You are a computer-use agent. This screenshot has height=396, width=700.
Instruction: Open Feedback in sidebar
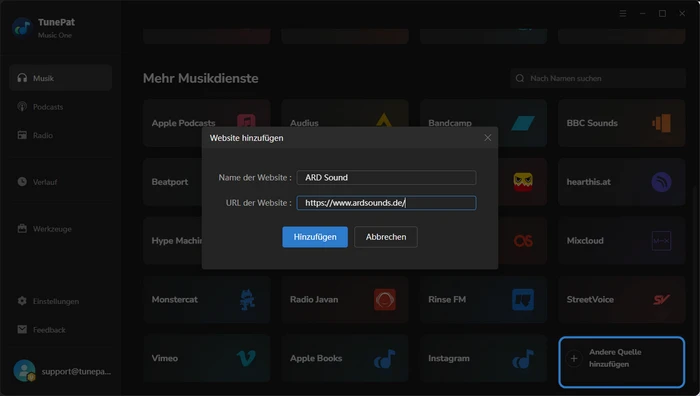coord(60,330)
